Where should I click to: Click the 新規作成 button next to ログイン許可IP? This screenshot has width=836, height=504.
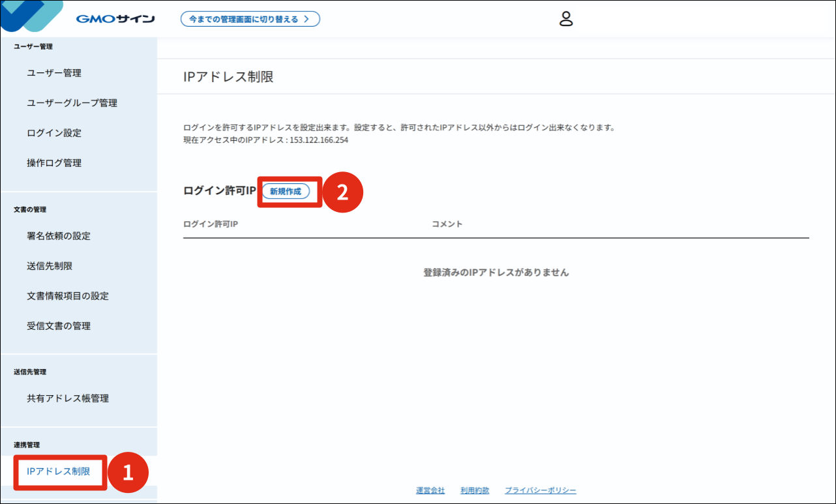click(289, 192)
